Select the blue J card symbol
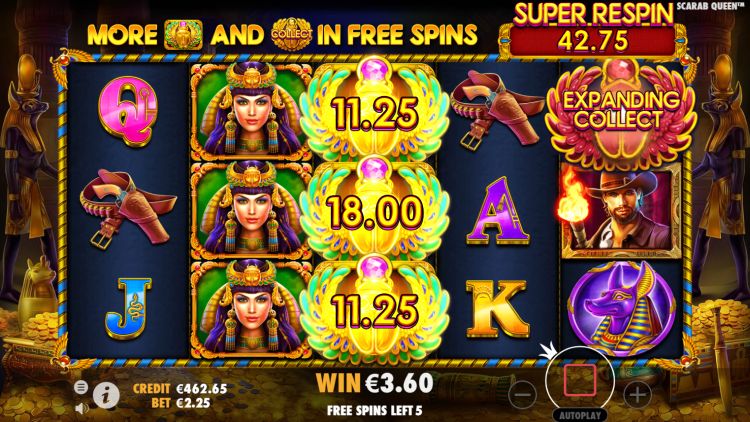Viewport: 750px width, 422px height. 128,309
